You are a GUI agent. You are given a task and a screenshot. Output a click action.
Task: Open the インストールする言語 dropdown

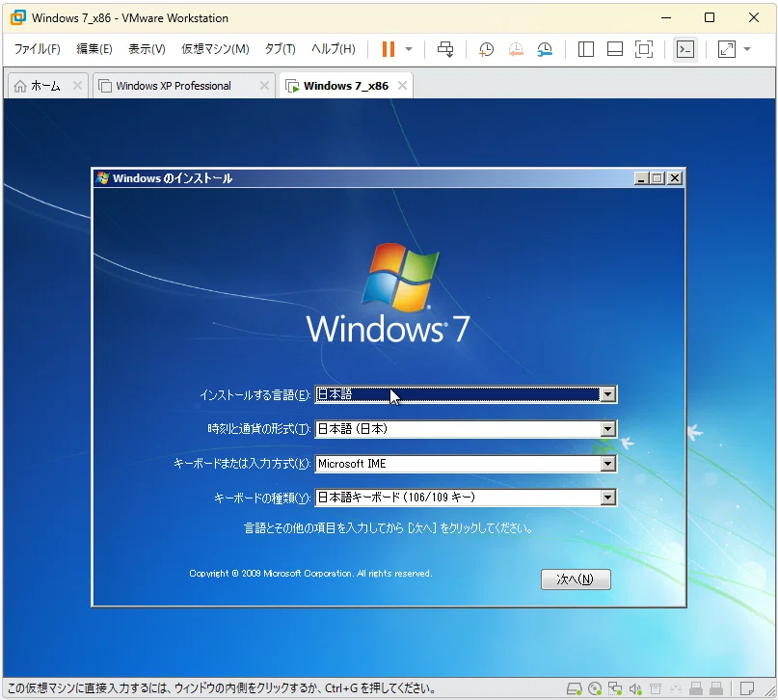point(607,394)
